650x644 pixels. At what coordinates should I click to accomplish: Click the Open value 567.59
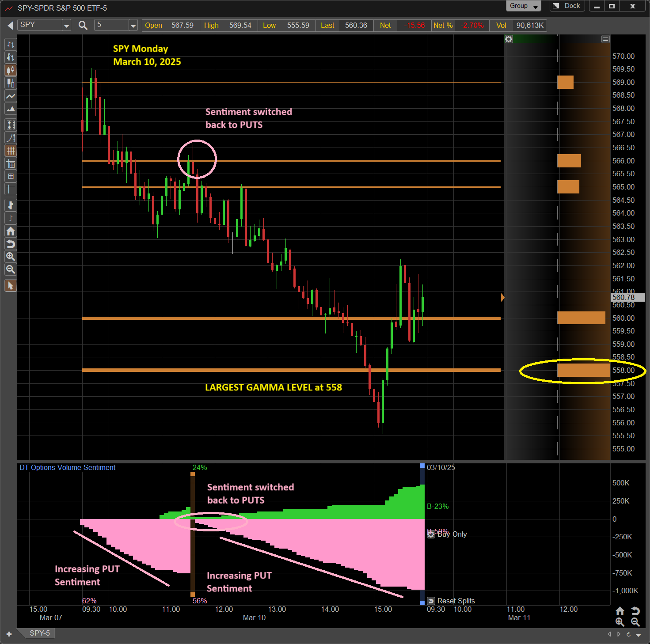tap(182, 25)
